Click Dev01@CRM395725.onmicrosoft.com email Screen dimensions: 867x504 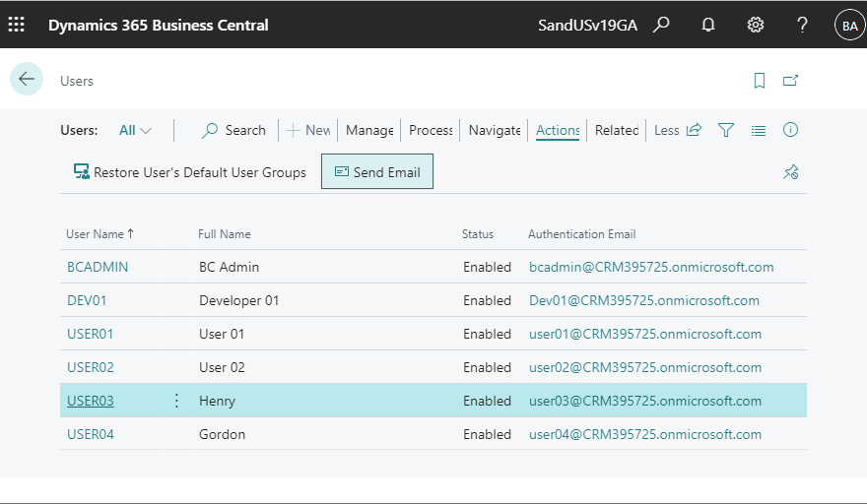coord(644,300)
